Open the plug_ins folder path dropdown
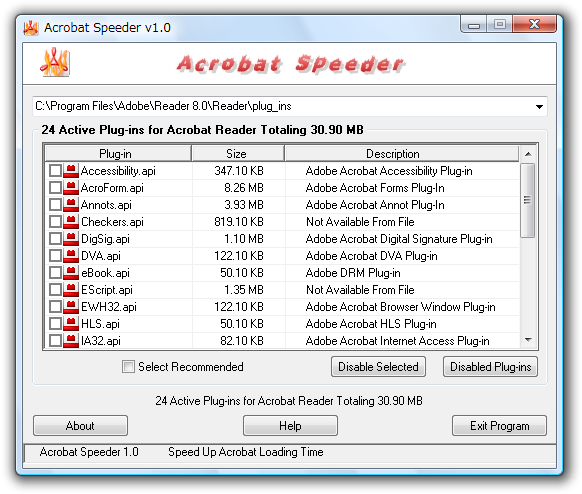This screenshot has width=582, height=494. click(x=539, y=107)
